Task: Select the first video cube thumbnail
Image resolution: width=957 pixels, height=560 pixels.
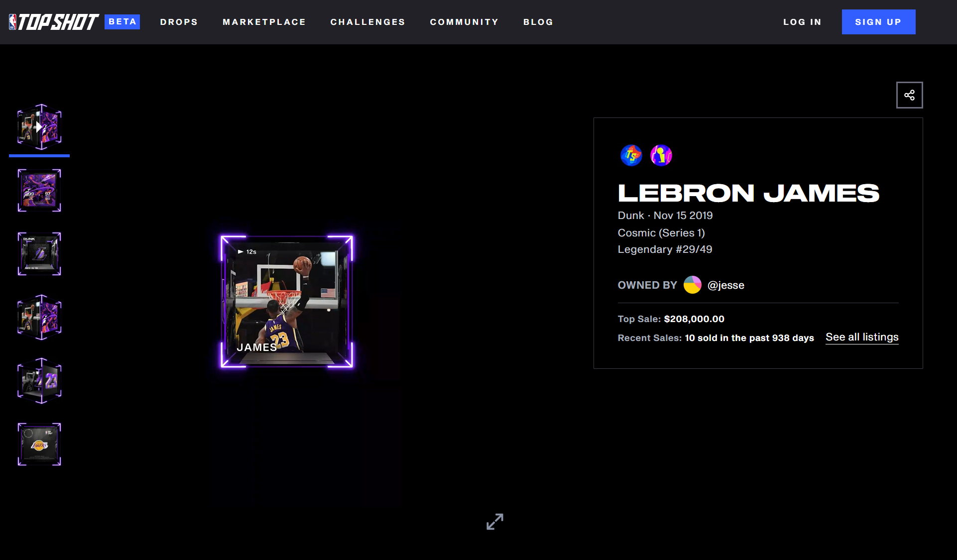Action: 39,127
